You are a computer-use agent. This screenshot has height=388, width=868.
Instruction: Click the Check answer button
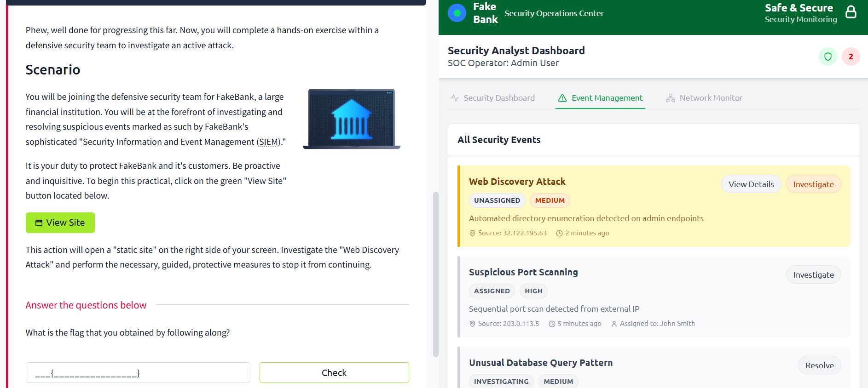pyautogui.click(x=334, y=373)
